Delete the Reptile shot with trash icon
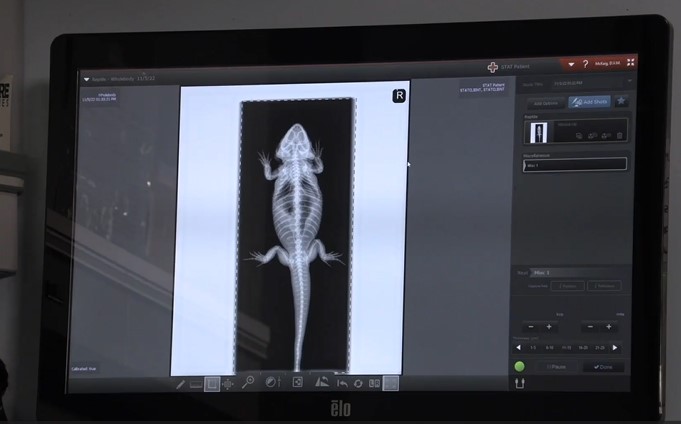The width and height of the screenshot is (681, 424). click(620, 136)
